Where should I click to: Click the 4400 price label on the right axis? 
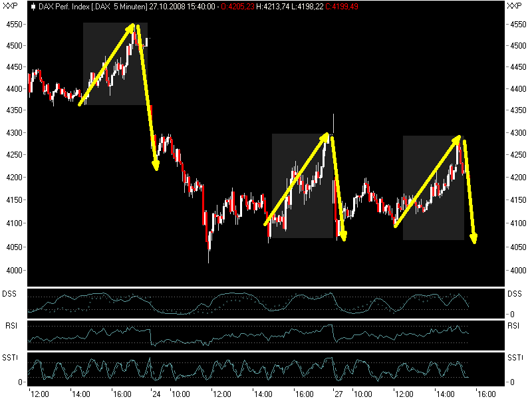518,89
